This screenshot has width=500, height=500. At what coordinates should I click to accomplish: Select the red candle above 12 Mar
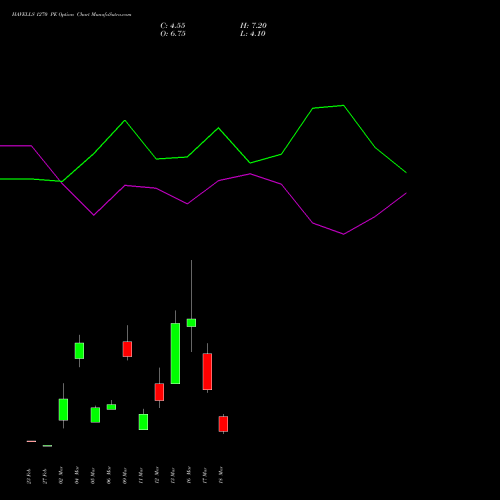159,392
